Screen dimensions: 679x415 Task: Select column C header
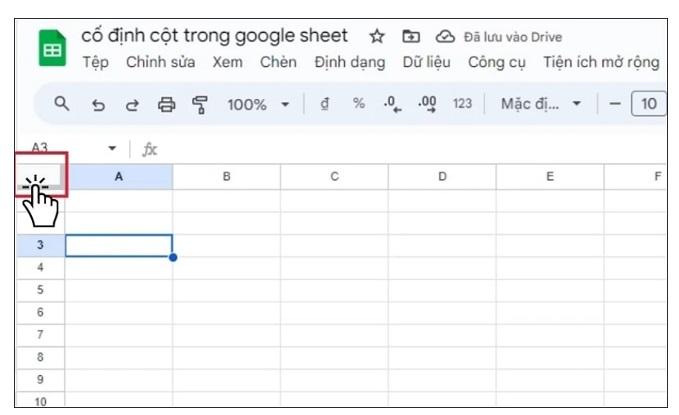[334, 177]
